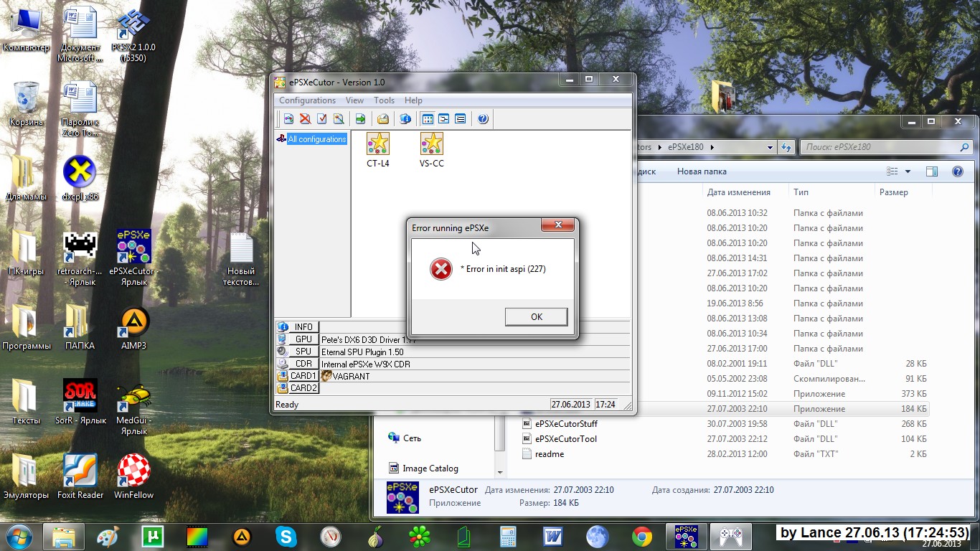The height and width of the screenshot is (551, 980).
Task: Select All configurations tree node
Action: 317,139
